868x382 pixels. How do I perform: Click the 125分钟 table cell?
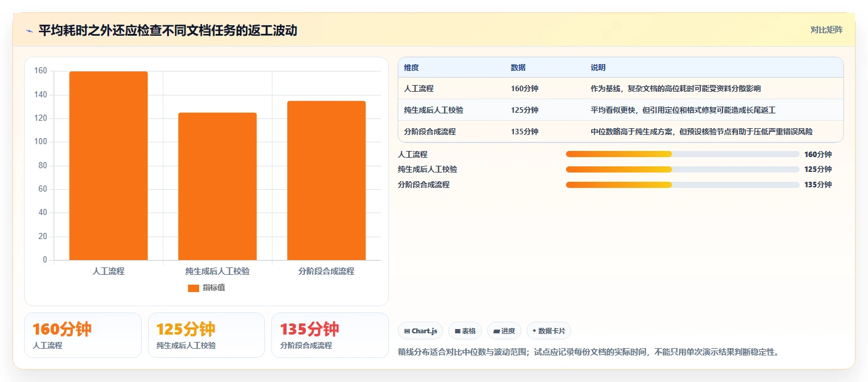(x=525, y=110)
